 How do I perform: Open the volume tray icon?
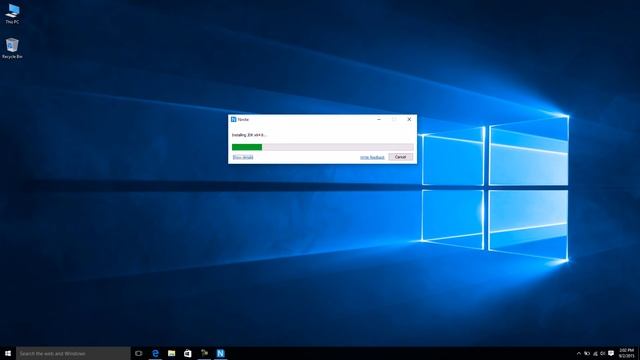click(602, 353)
